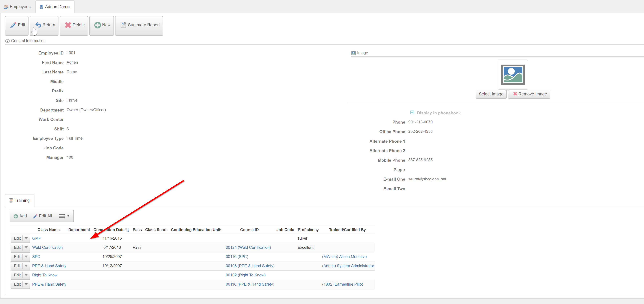Click the Edit employee button

(x=17, y=26)
